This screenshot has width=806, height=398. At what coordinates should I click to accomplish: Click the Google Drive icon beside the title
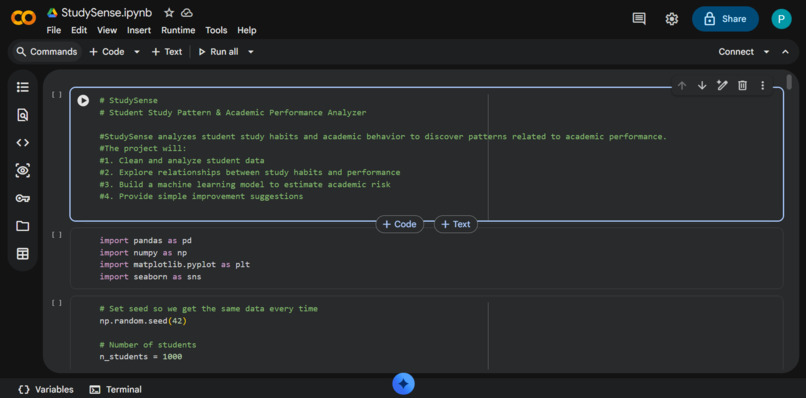[x=52, y=13]
